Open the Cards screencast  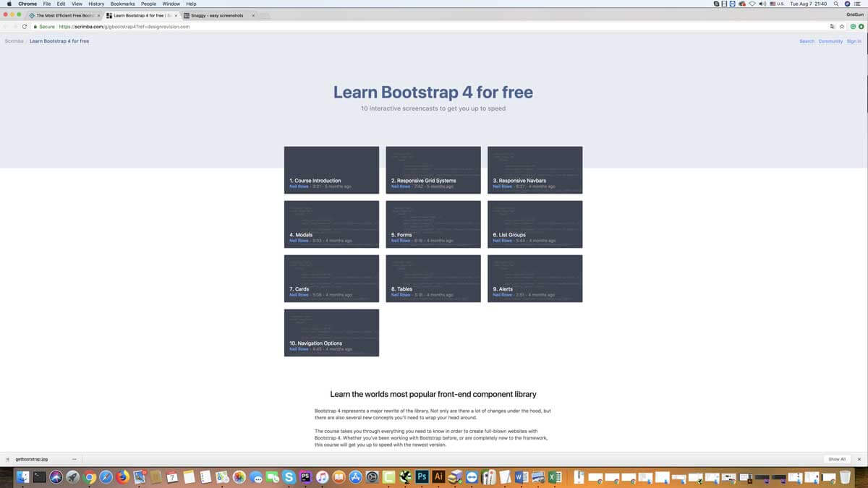click(331, 278)
